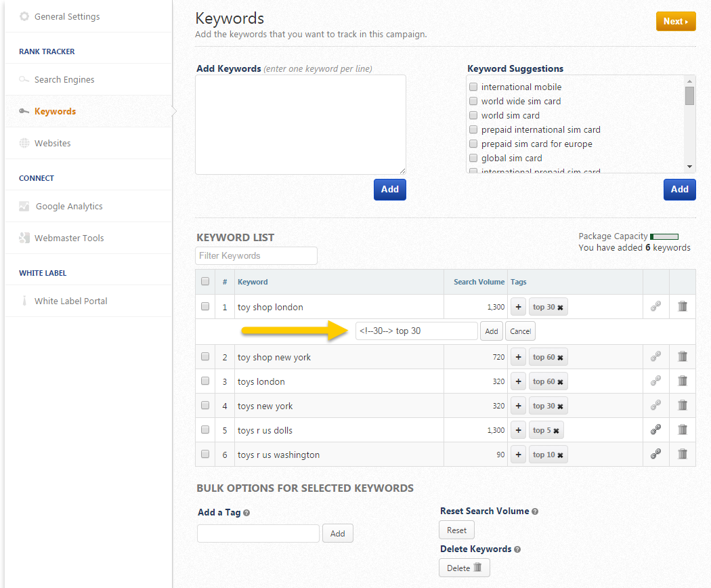This screenshot has width=711, height=588.
Task: Open Search Engines in sidebar
Action: pos(64,79)
